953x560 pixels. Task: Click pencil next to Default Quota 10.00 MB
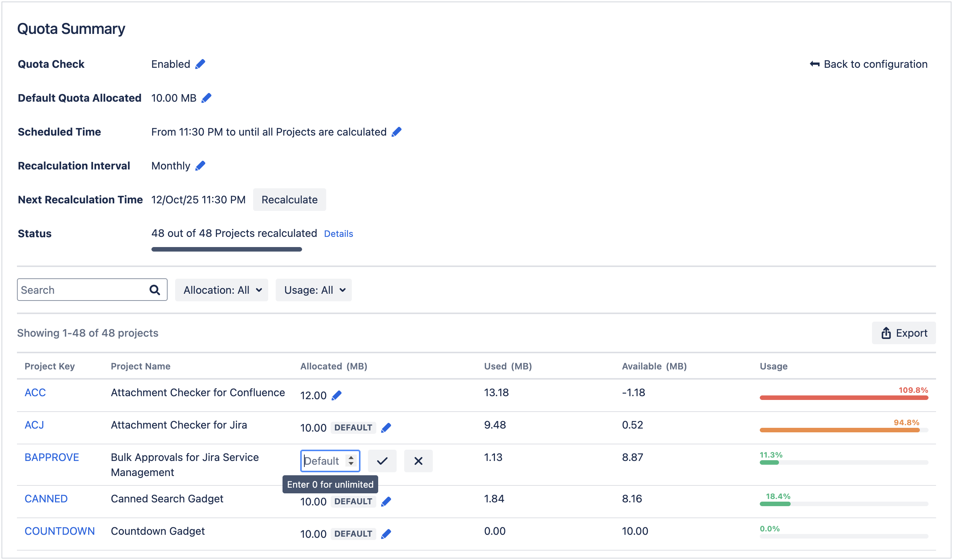pyautogui.click(x=206, y=98)
